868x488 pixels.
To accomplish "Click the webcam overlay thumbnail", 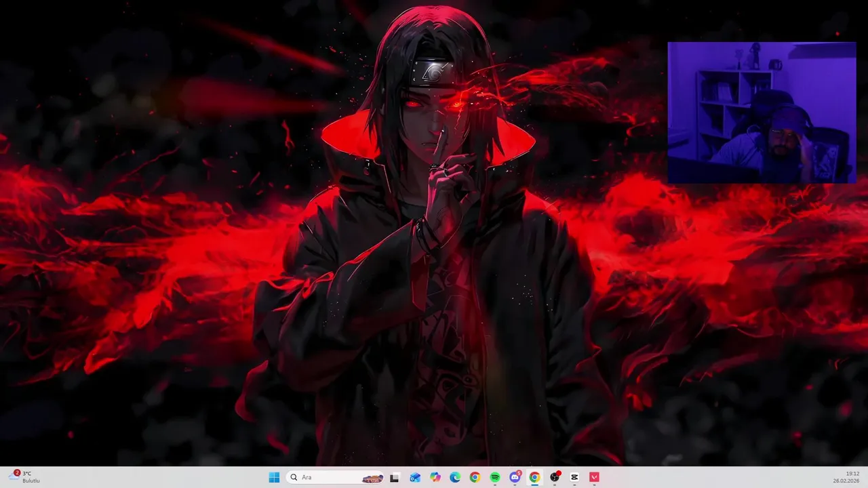I will point(762,113).
